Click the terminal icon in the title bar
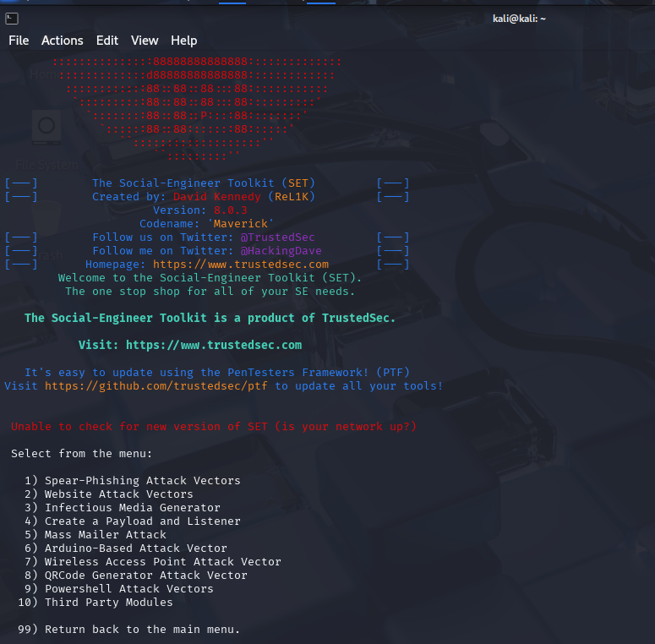Viewport: 655px width, 644px height. 12,19
